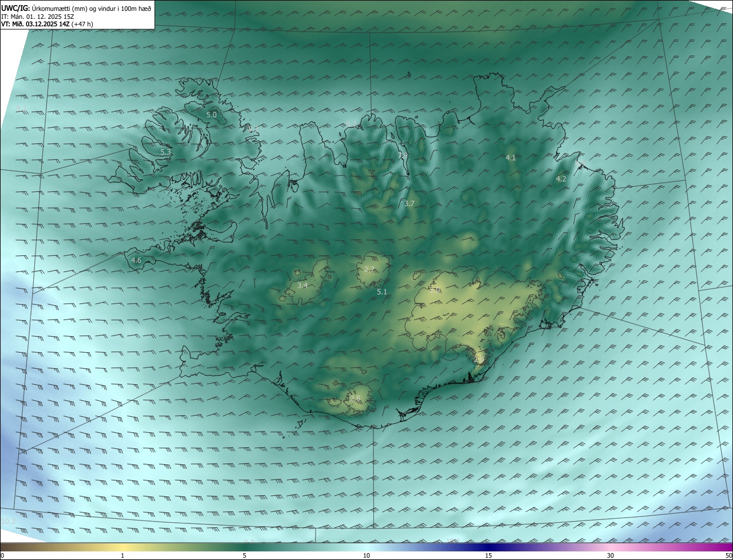Click the 3.4 value on the glacier

(302, 285)
